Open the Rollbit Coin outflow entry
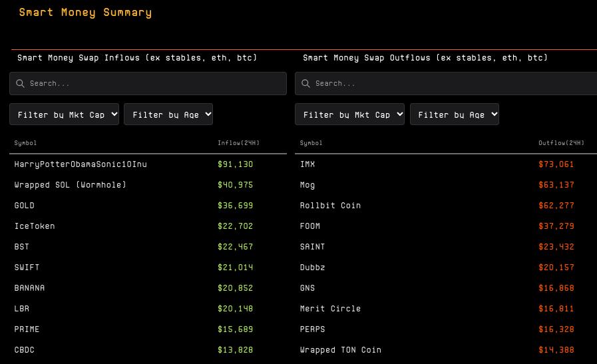Image resolution: width=597 pixels, height=364 pixels. click(x=330, y=206)
